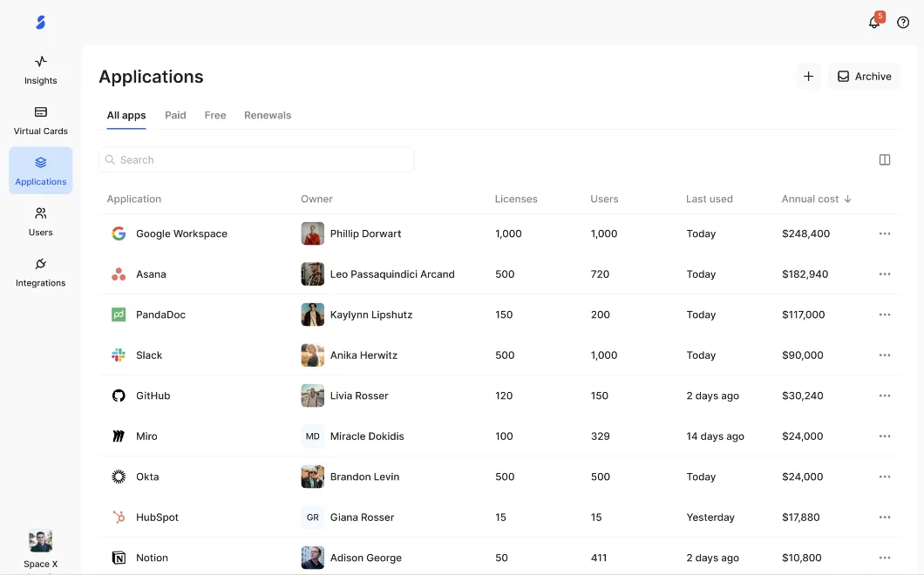Sort by Licenses column header
This screenshot has height=575, width=924.
click(516, 200)
